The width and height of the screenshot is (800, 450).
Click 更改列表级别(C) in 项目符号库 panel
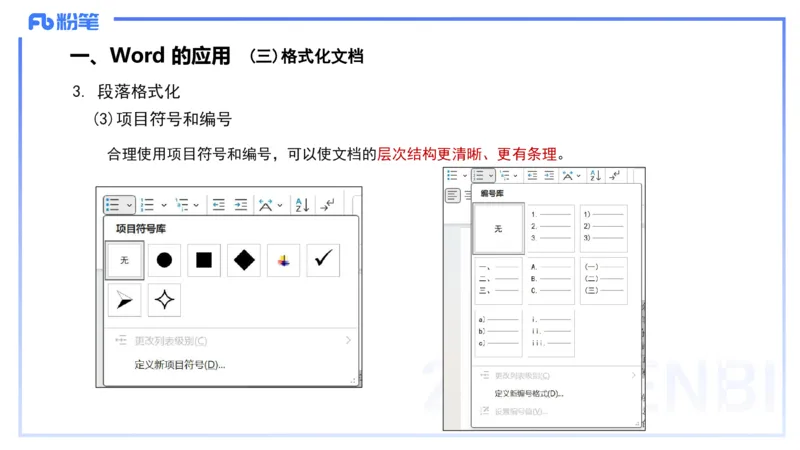click(171, 341)
